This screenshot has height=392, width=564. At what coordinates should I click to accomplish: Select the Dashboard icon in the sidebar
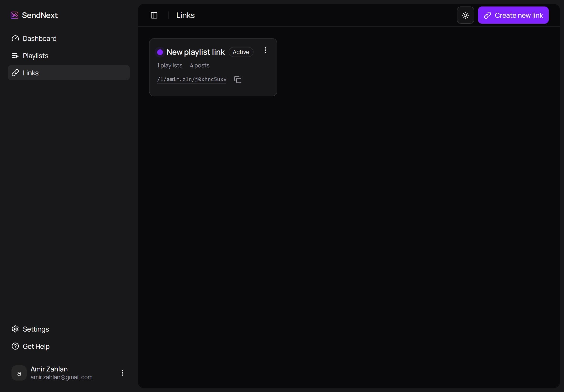[x=15, y=38]
